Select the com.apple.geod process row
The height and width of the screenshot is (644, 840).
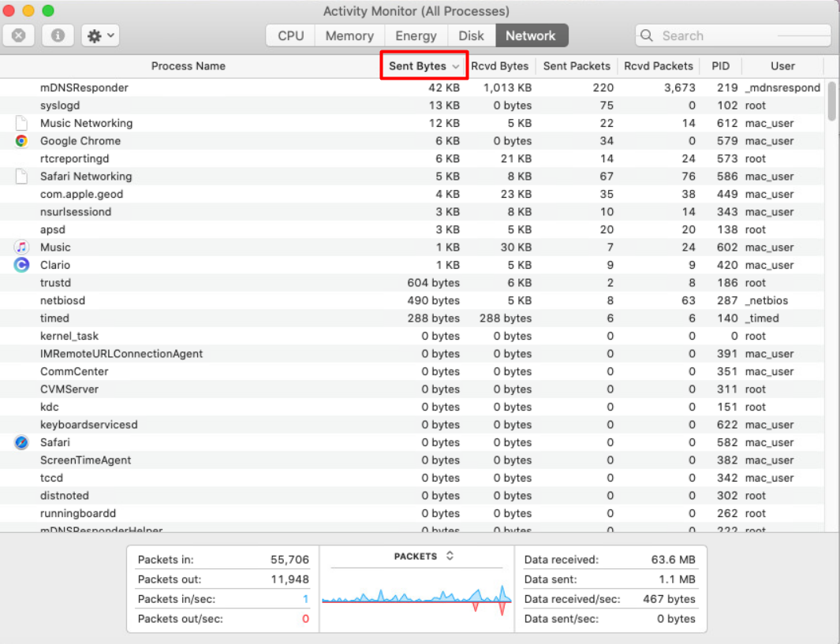[412, 194]
